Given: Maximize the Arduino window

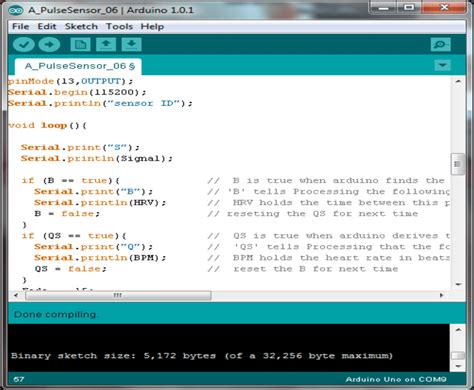Looking at the screenshot, I should coord(409,7).
